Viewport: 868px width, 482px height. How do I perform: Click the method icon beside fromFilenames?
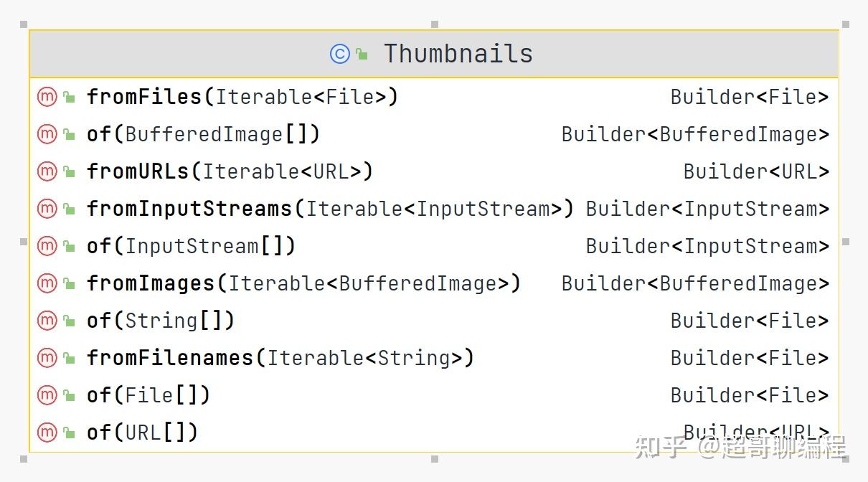pos(47,358)
